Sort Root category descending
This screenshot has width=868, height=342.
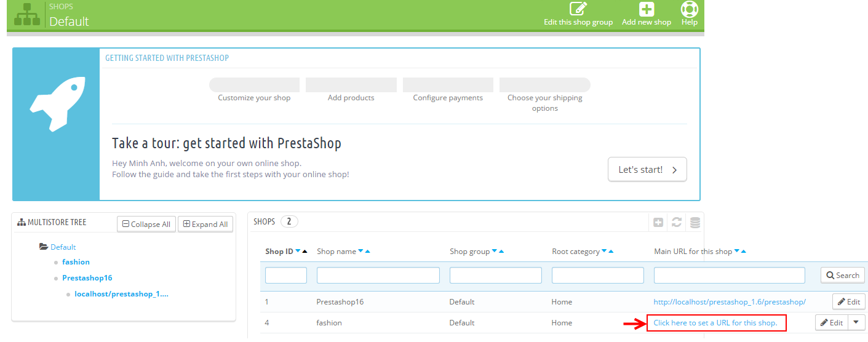[x=604, y=251]
